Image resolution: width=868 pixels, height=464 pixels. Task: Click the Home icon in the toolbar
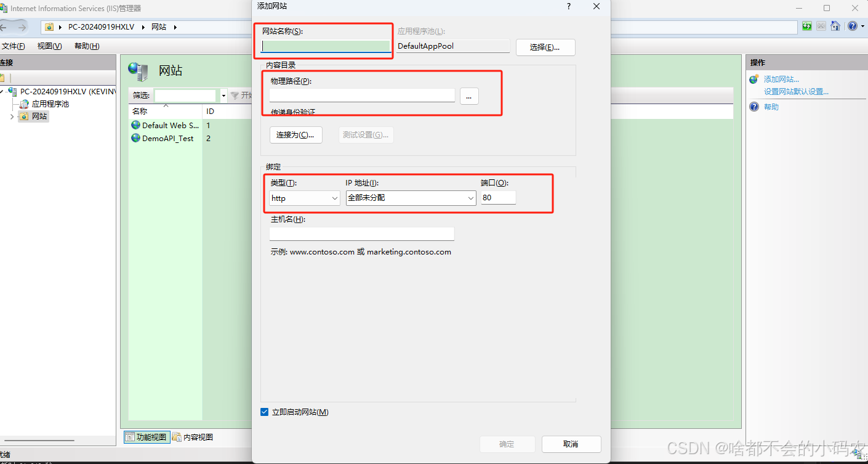(x=835, y=26)
